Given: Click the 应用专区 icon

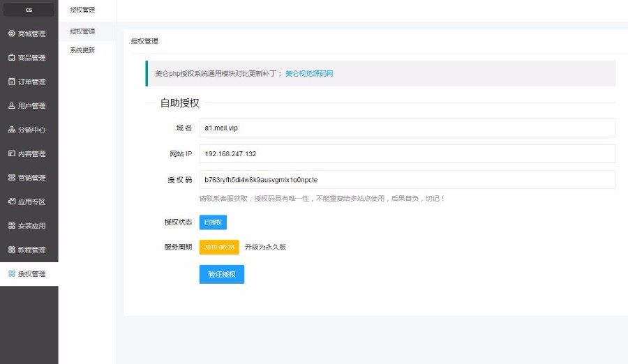Looking at the screenshot, I should point(12,202).
